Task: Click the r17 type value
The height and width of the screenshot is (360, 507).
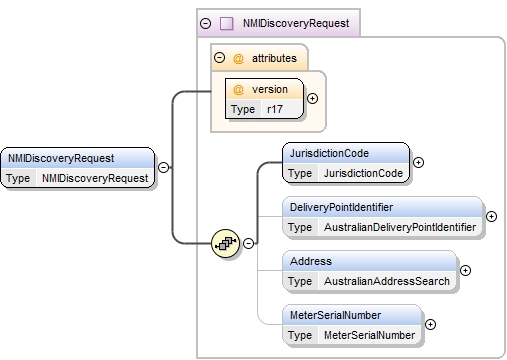Action: (275, 109)
